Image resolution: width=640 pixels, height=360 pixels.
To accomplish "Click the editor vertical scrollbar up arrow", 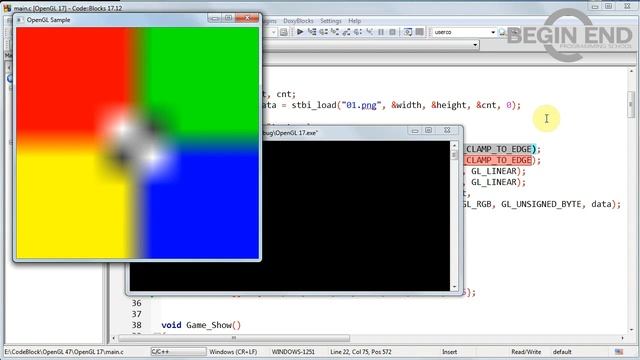I will click(631, 72).
